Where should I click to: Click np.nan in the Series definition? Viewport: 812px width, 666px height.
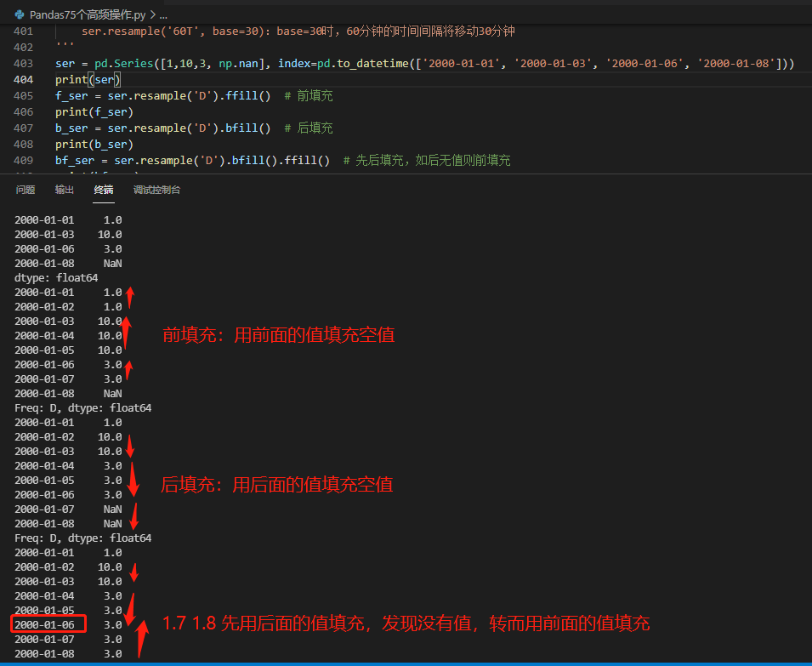[x=238, y=63]
